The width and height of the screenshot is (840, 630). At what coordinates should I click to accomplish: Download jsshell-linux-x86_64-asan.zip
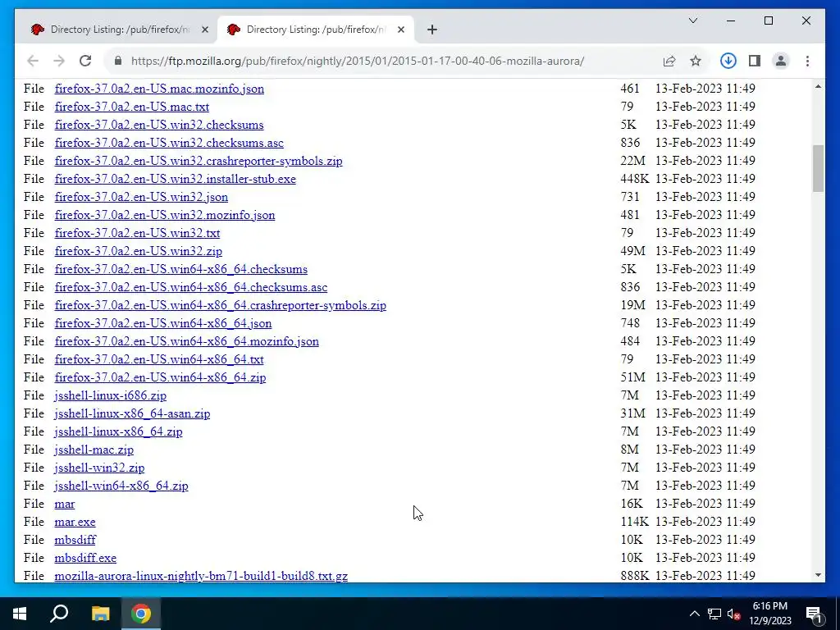[132, 413]
